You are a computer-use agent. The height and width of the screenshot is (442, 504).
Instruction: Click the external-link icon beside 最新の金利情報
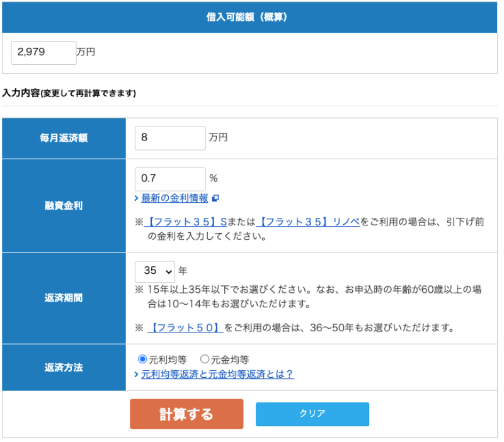[215, 198]
